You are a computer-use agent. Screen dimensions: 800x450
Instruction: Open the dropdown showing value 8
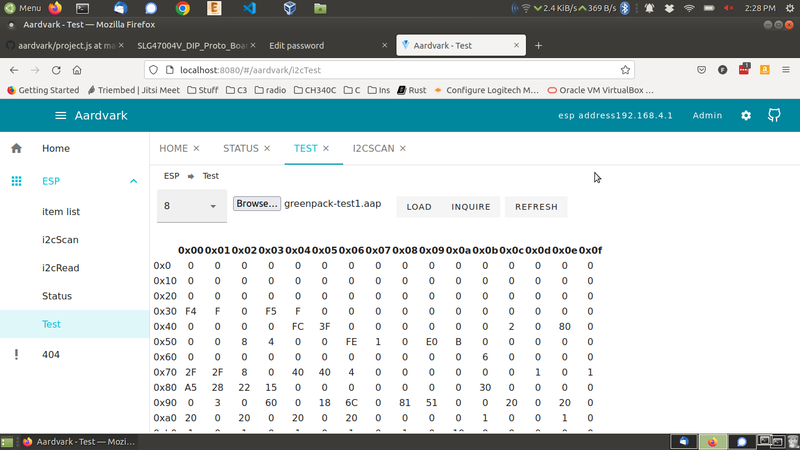192,206
